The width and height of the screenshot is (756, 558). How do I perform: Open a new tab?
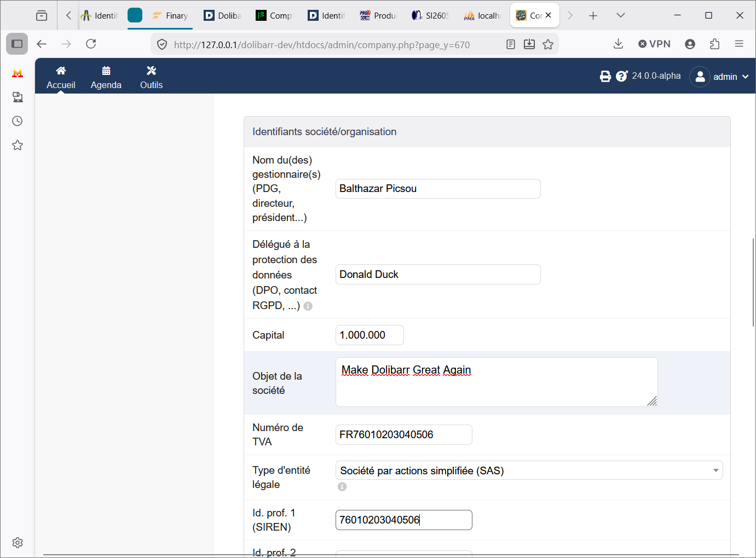[593, 15]
